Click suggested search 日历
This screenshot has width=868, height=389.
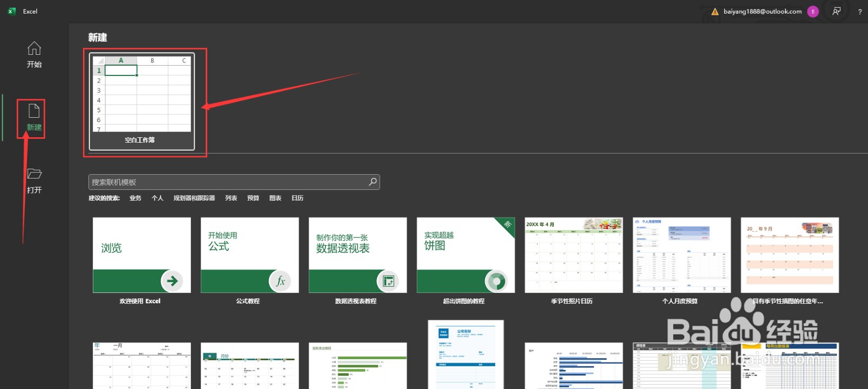click(297, 198)
